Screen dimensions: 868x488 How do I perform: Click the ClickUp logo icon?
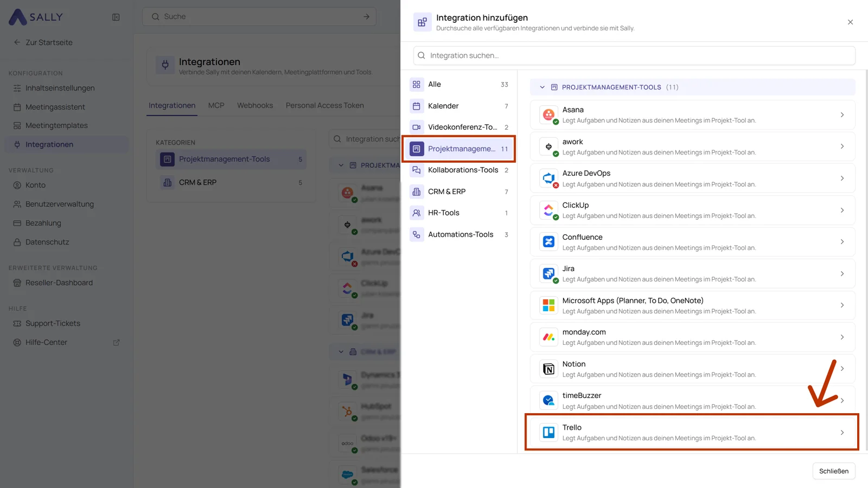coord(548,210)
